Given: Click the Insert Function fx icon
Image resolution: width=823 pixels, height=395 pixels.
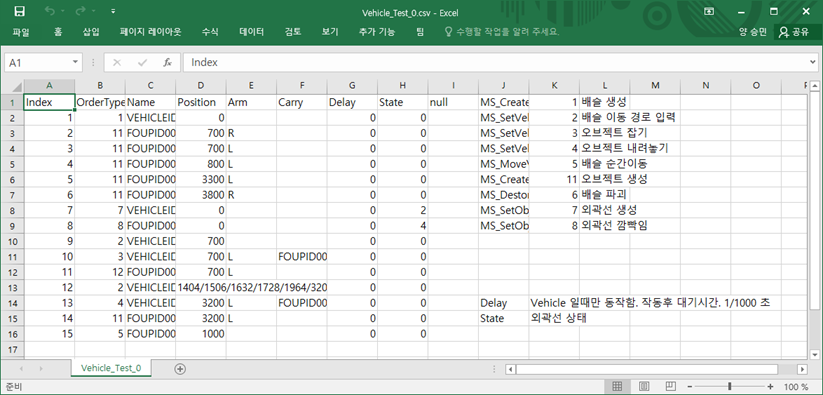Looking at the screenshot, I should click(x=167, y=62).
